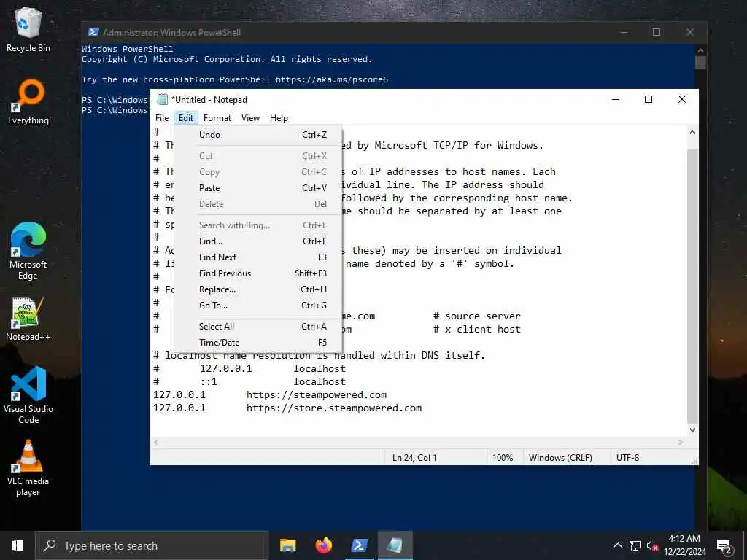The image size is (747, 560).
Task: Open the Microsoft Edge desktop shortcut
Action: click(x=28, y=252)
